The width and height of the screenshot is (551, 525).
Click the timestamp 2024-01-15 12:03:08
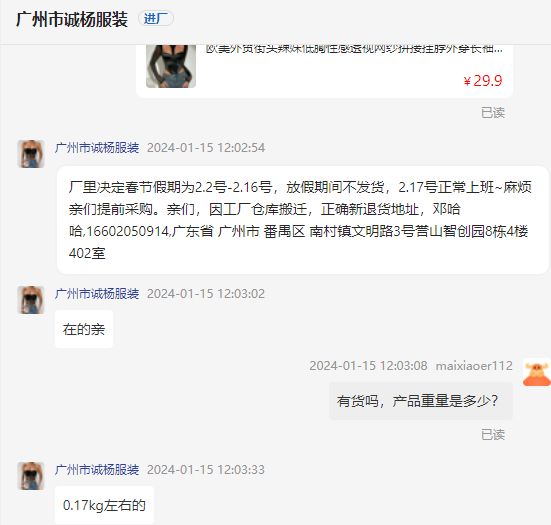click(x=368, y=366)
